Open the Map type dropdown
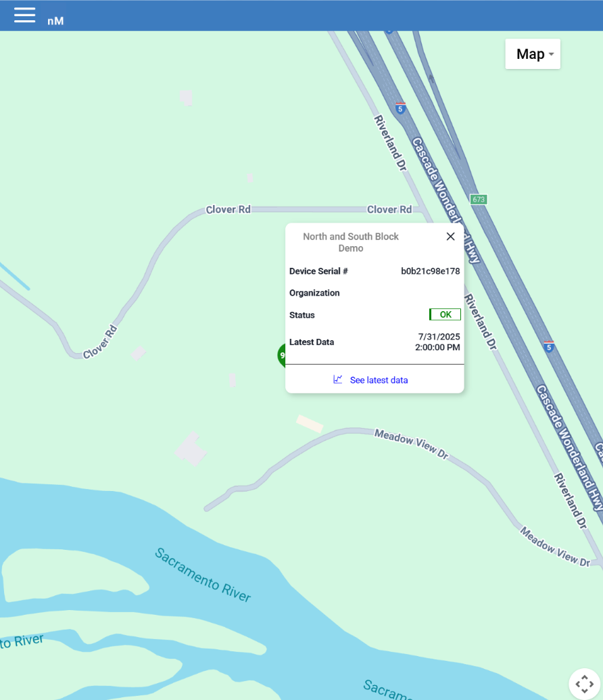The width and height of the screenshot is (603, 700). (x=533, y=54)
